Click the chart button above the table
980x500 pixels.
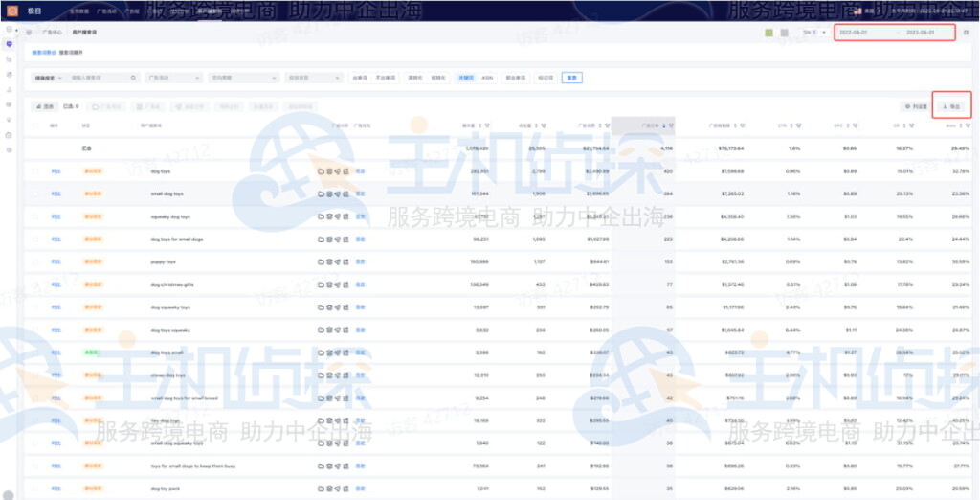[46, 107]
